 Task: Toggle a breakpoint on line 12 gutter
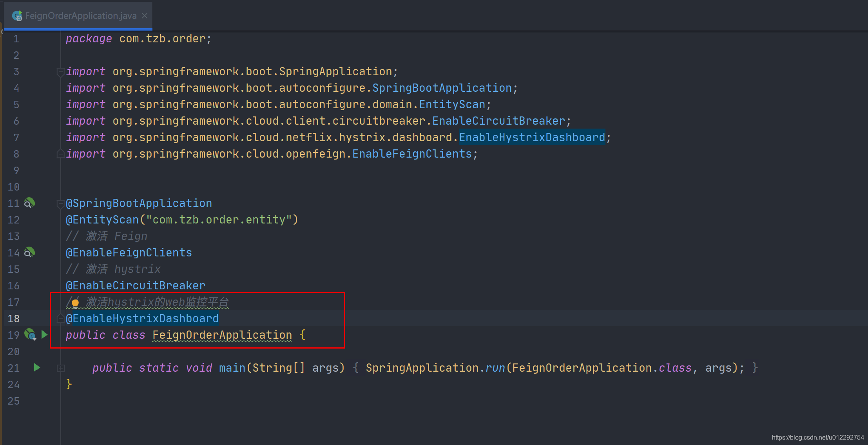(47, 220)
